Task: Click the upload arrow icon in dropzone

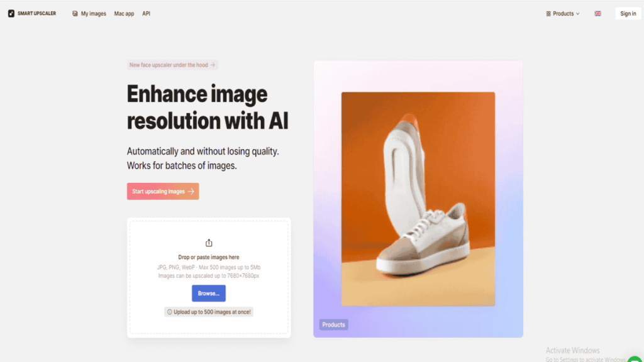Action: (x=209, y=243)
